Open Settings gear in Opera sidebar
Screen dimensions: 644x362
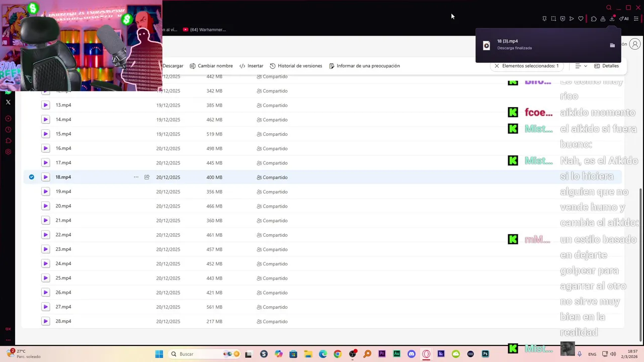8,152
